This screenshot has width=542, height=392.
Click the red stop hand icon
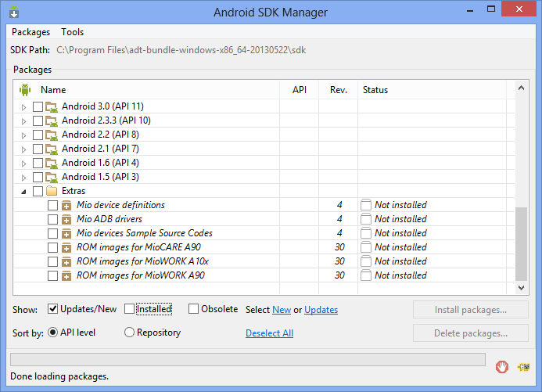501,367
